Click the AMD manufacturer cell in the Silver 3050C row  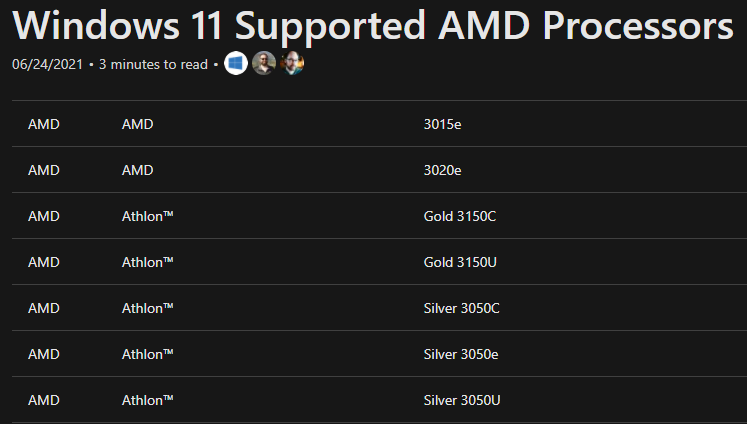pos(43,308)
